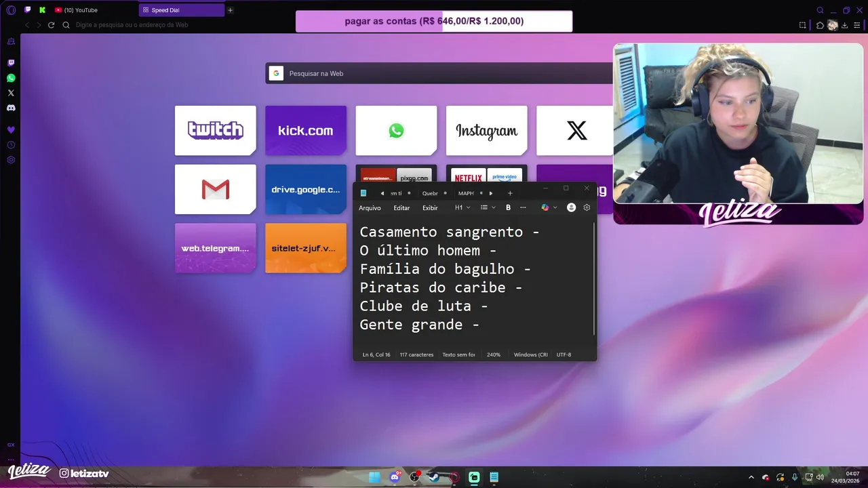Open the Windows Start button
Viewport: 868px width, 488px height.
click(x=374, y=477)
